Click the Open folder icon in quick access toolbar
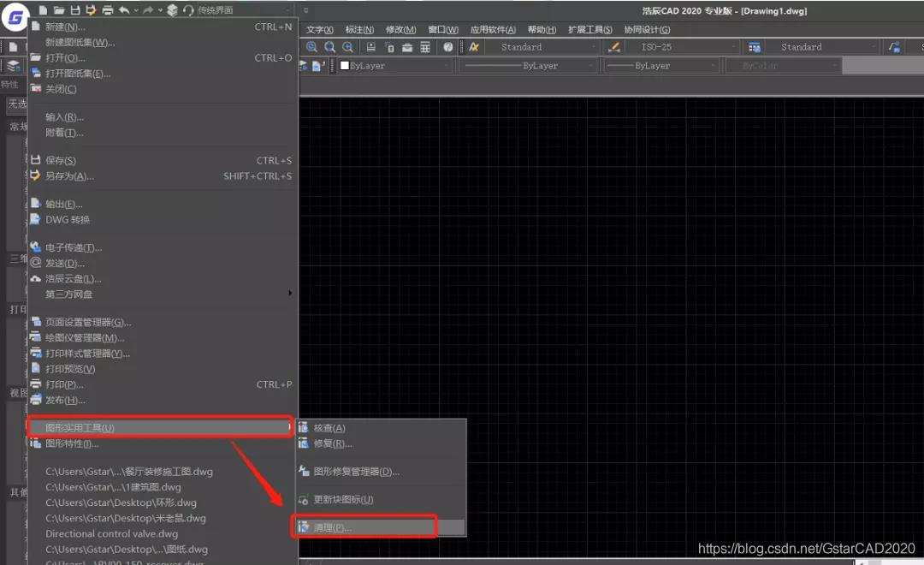This screenshot has height=565, width=924. pyautogui.click(x=59, y=10)
